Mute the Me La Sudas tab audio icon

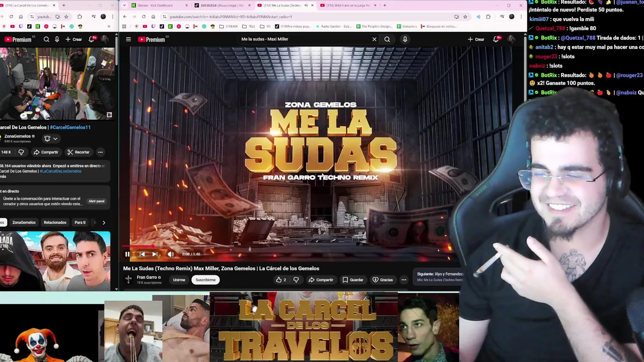click(x=306, y=6)
